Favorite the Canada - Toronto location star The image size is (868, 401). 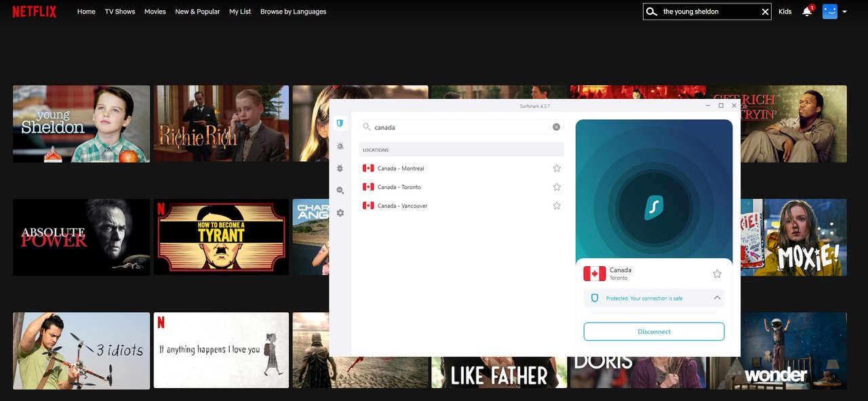[557, 187]
